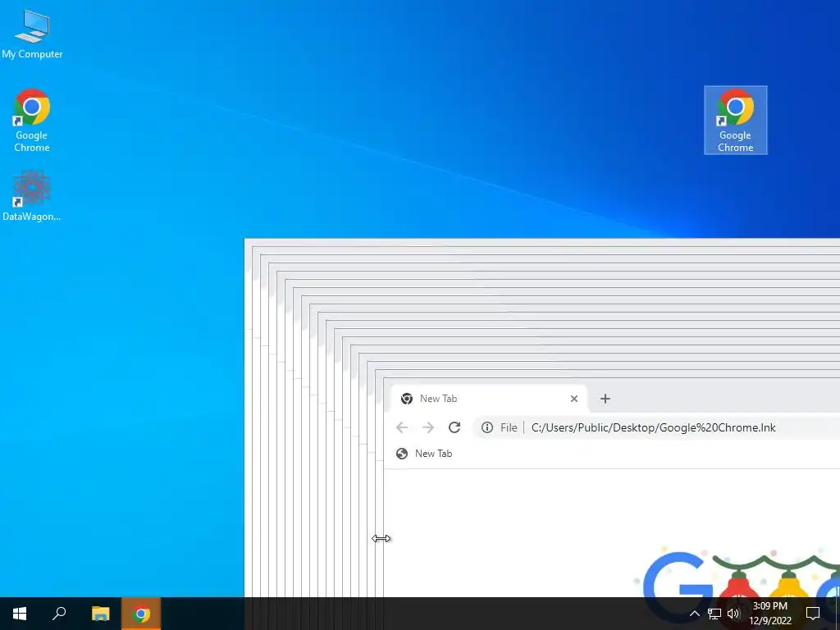Open the My Computer desktop icon
840x630 pixels.
pyautogui.click(x=32, y=34)
